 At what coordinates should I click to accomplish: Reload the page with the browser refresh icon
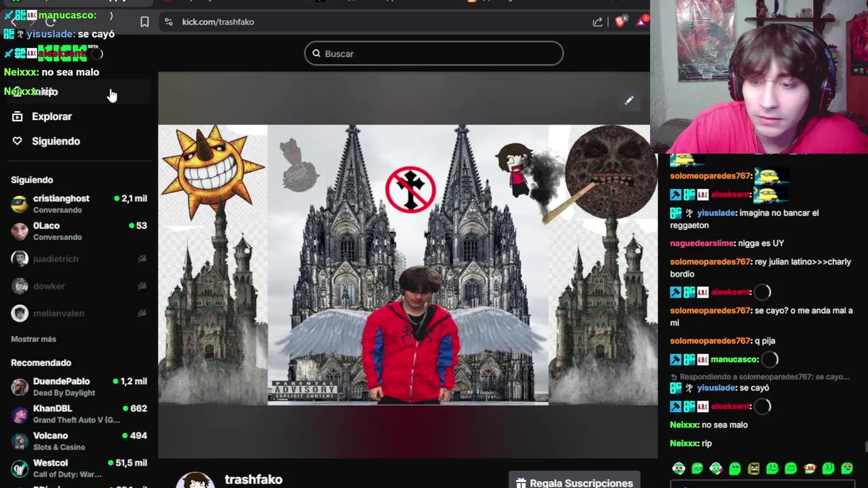coord(50,22)
